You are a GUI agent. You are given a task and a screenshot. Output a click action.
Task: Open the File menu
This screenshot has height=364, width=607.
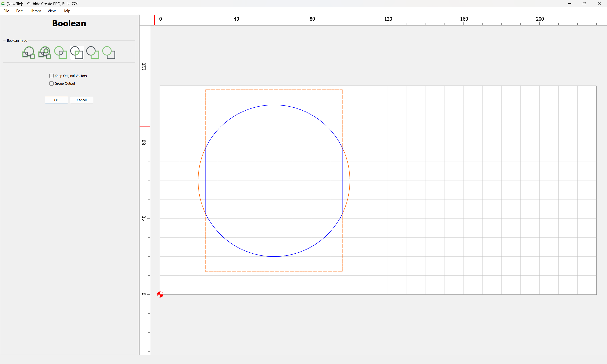[x=6, y=11]
